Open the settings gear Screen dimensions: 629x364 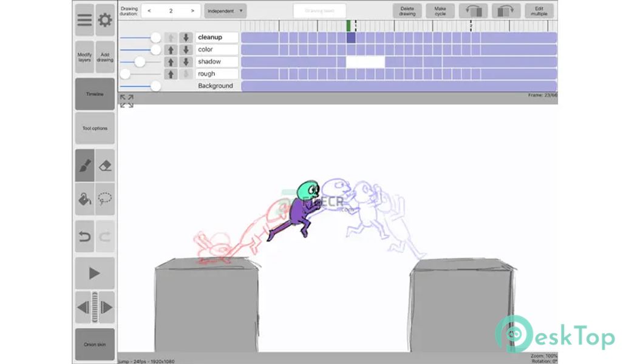tap(105, 20)
